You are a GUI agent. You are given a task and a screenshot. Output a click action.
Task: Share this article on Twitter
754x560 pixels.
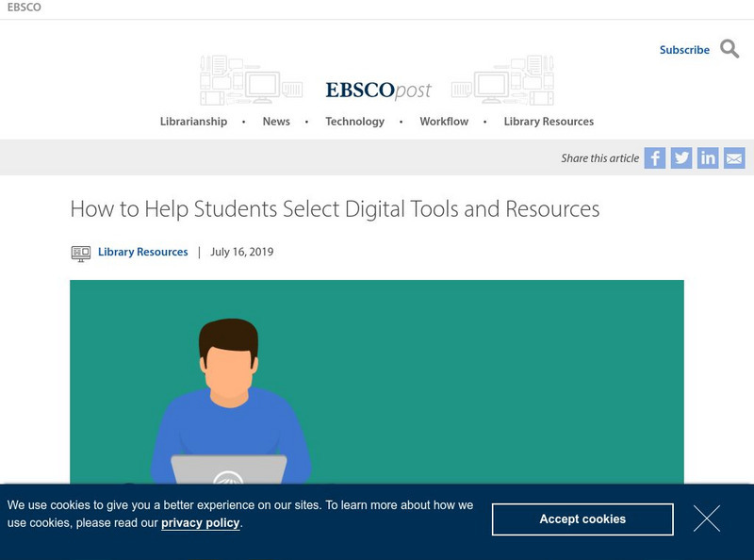pyautogui.click(x=681, y=158)
